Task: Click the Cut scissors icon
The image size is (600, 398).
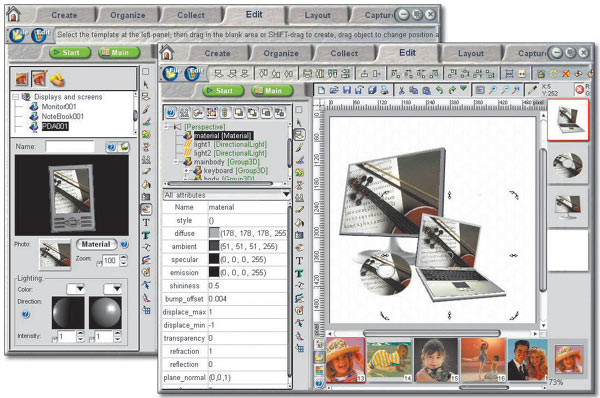Action: pos(401,90)
